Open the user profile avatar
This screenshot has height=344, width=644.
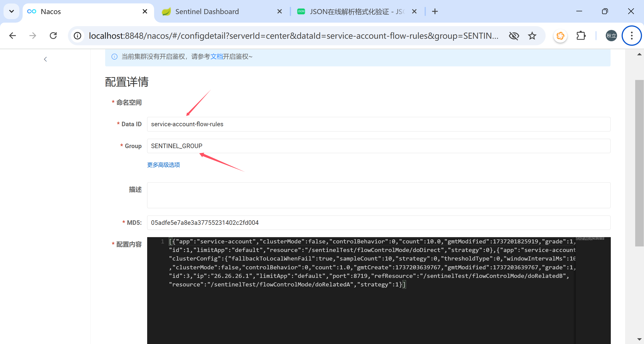[x=611, y=36]
